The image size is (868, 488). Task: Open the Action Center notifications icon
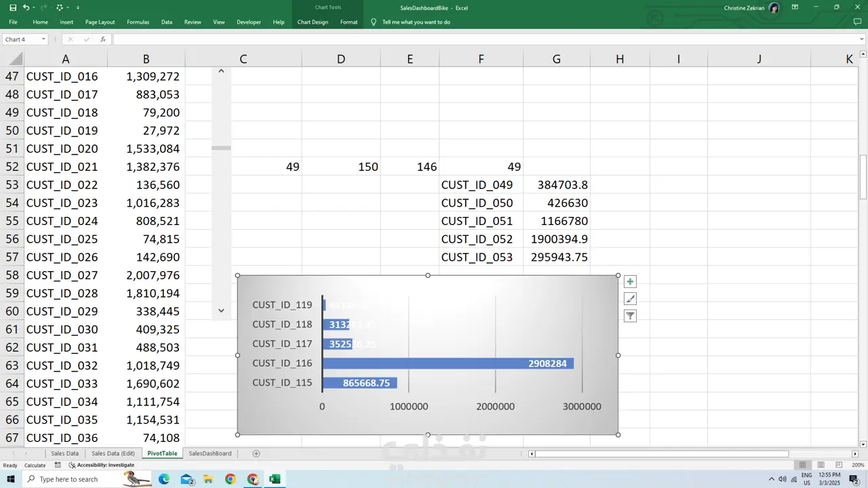(854, 479)
